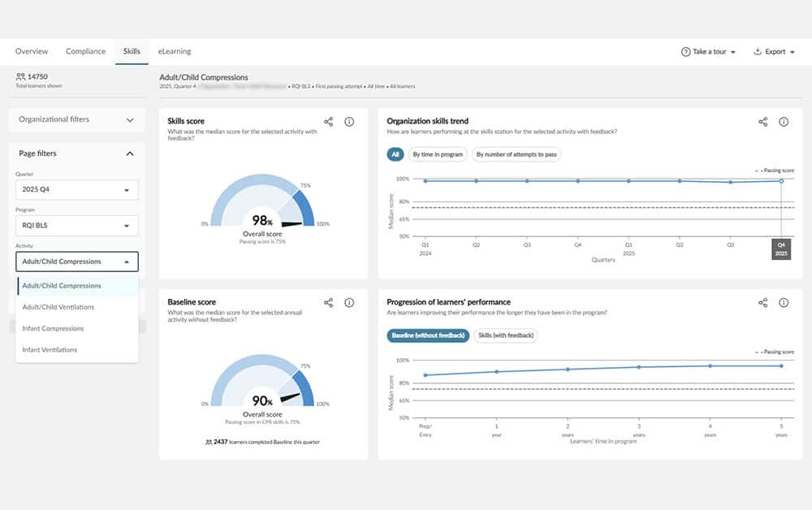Select the 'All' trend filter pill
Screen dimensions: 812x510
[395, 154]
